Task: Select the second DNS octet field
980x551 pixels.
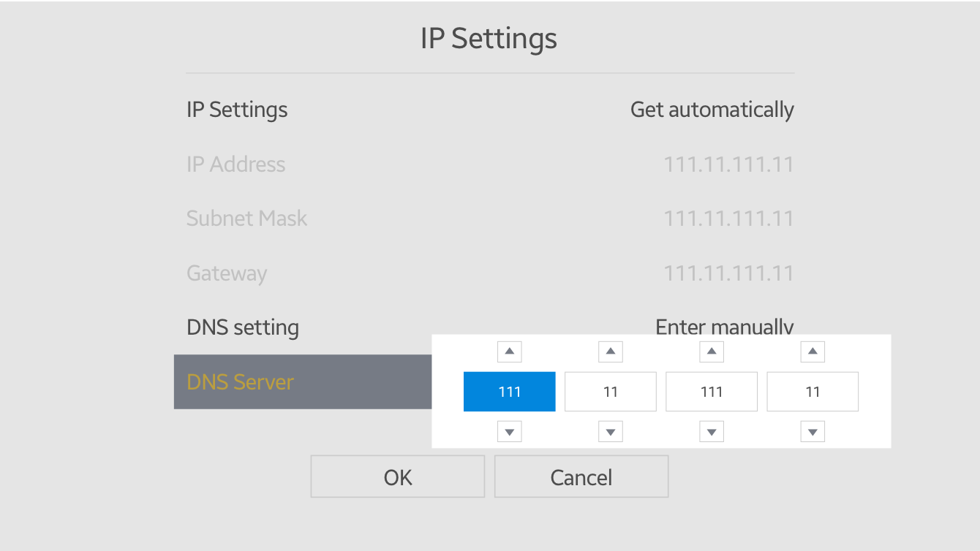Action: [x=611, y=392]
